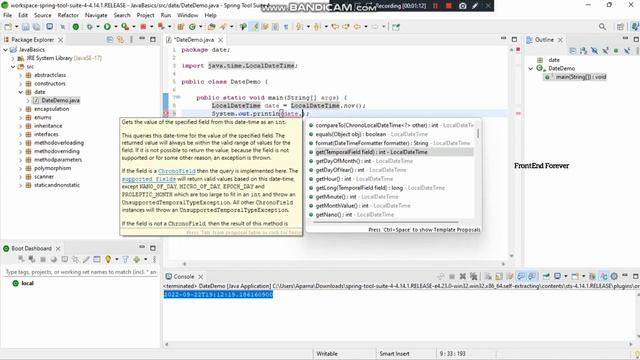Collapse the date package node
This screenshot has width=640, height=360.
click(20, 92)
